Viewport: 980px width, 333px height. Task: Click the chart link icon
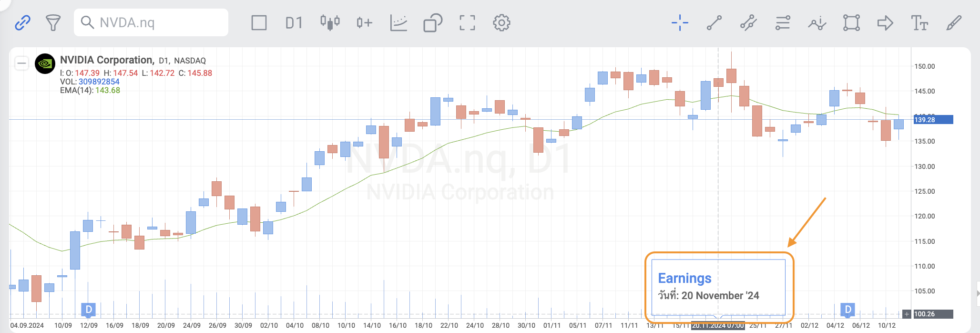click(22, 22)
